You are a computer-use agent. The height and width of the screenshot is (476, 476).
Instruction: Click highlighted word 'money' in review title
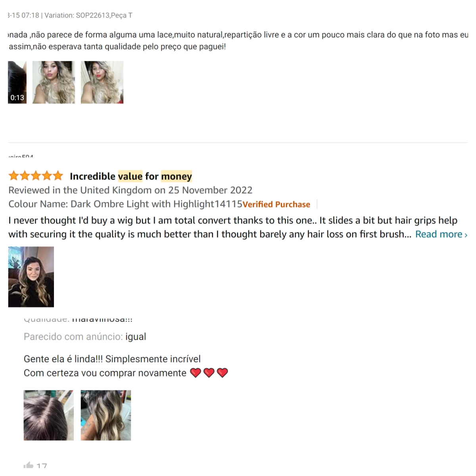177,176
